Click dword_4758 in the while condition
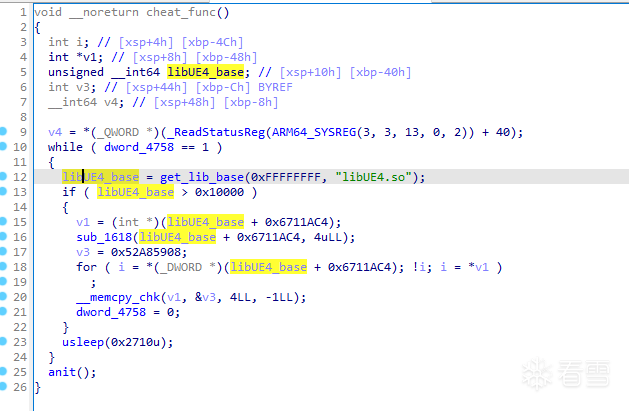 [x=139, y=147]
